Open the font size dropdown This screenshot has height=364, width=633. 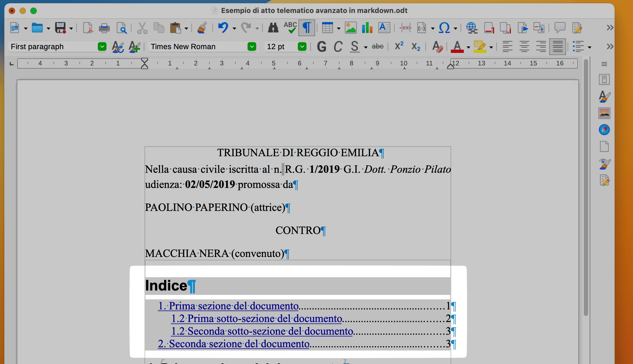[302, 47]
